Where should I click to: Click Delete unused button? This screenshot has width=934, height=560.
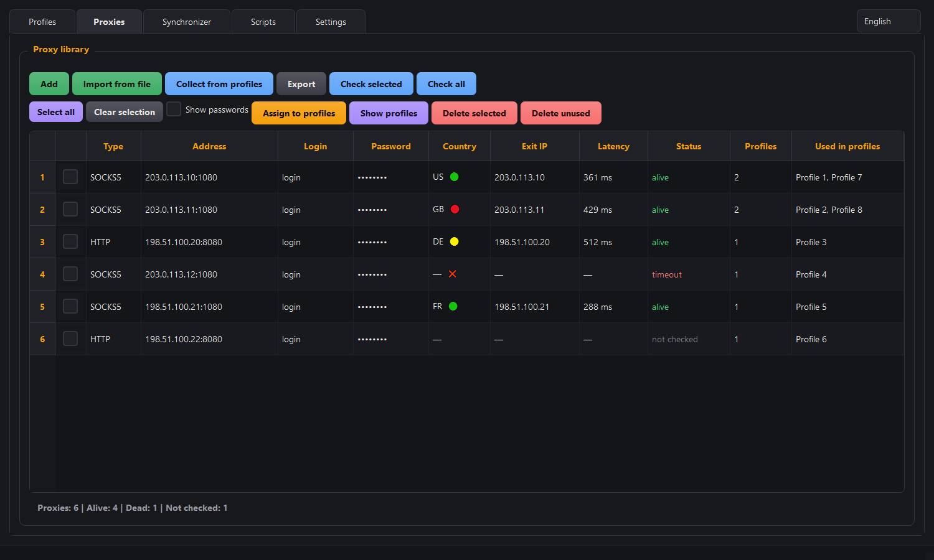click(x=561, y=113)
